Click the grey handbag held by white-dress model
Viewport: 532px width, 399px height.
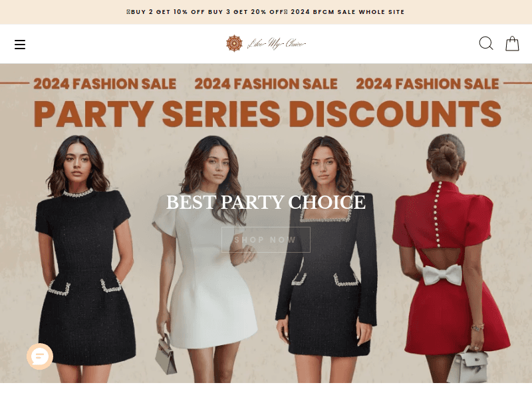click(x=166, y=354)
